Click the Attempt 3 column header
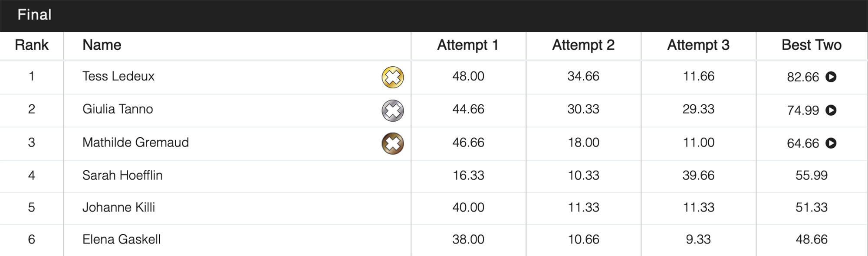The image size is (868, 256). [698, 45]
